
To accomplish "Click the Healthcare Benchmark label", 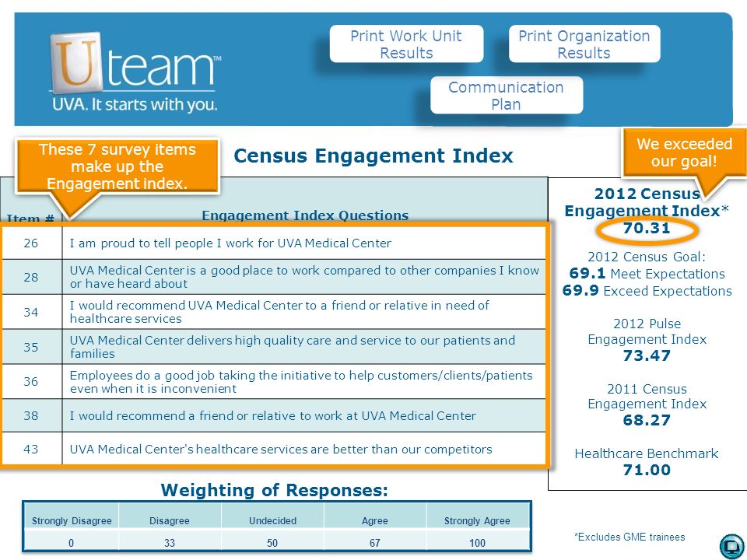I will [647, 453].
